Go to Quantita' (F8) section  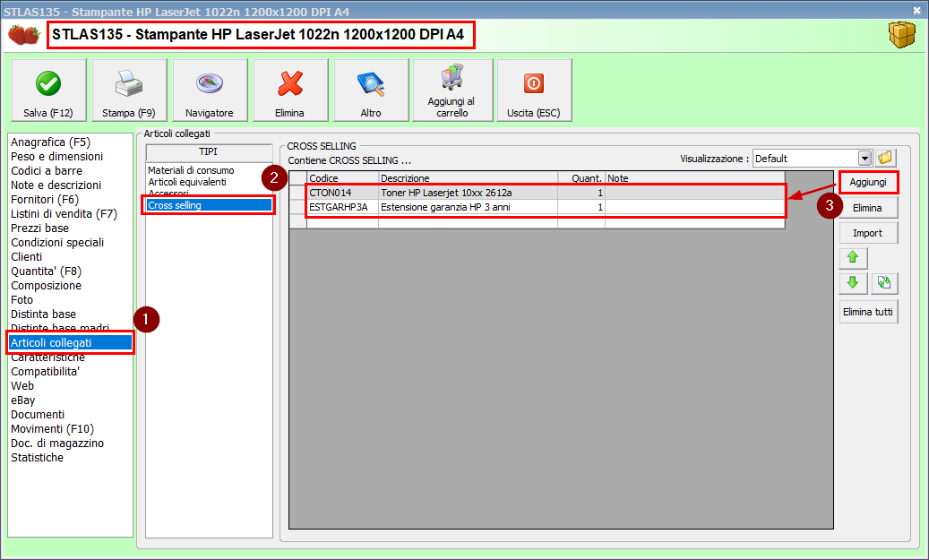tap(47, 271)
